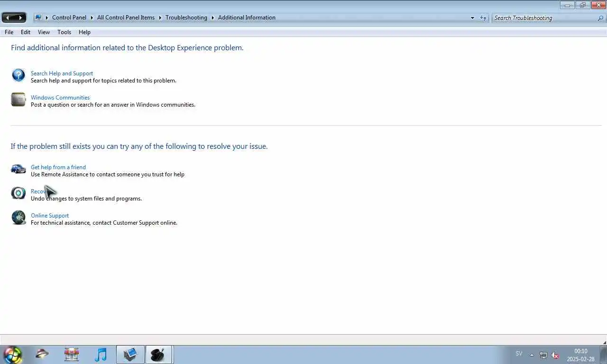Screen dimensions: 607x364
Task: Click the magnifier icon in Search Troubleshooting box
Action: coord(600,18)
